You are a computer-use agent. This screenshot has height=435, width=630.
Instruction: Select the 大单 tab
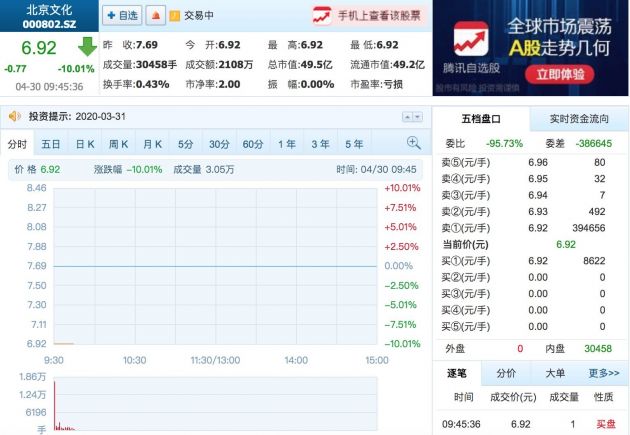(x=554, y=373)
